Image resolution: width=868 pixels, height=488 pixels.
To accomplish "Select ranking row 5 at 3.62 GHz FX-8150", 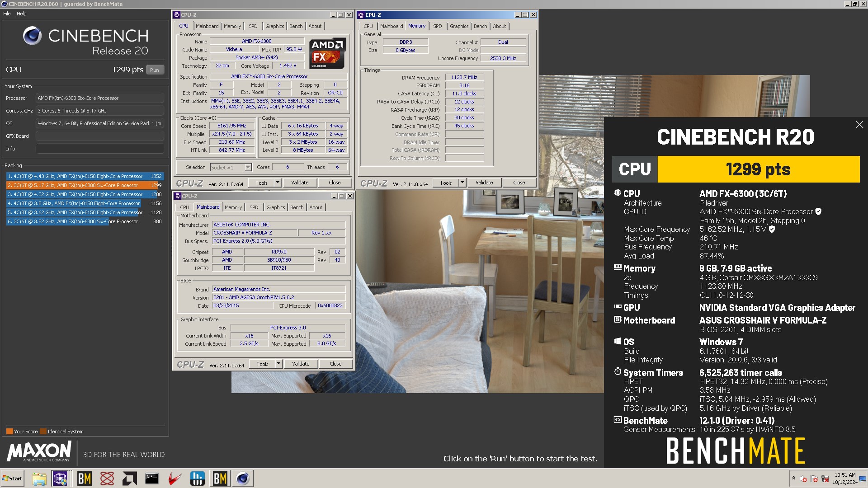I will pos(85,212).
